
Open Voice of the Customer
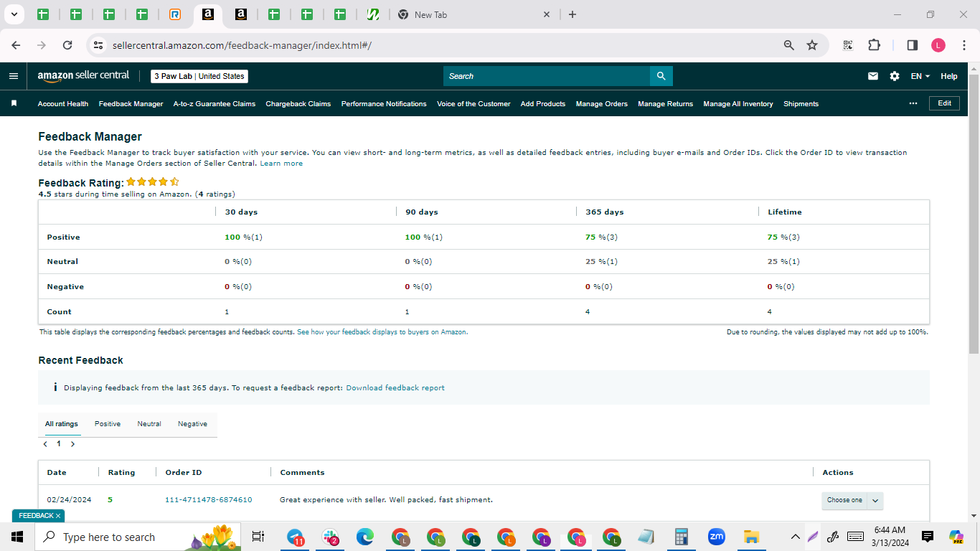tap(473, 103)
